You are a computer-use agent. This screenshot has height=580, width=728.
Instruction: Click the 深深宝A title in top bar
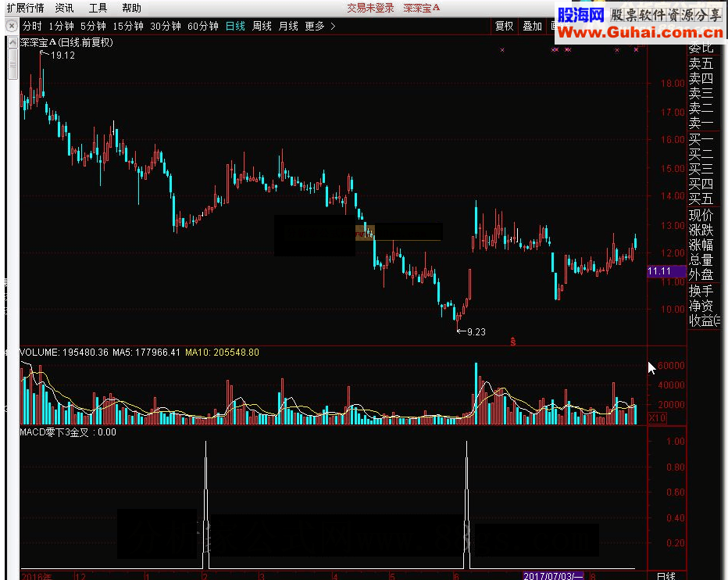click(x=421, y=8)
